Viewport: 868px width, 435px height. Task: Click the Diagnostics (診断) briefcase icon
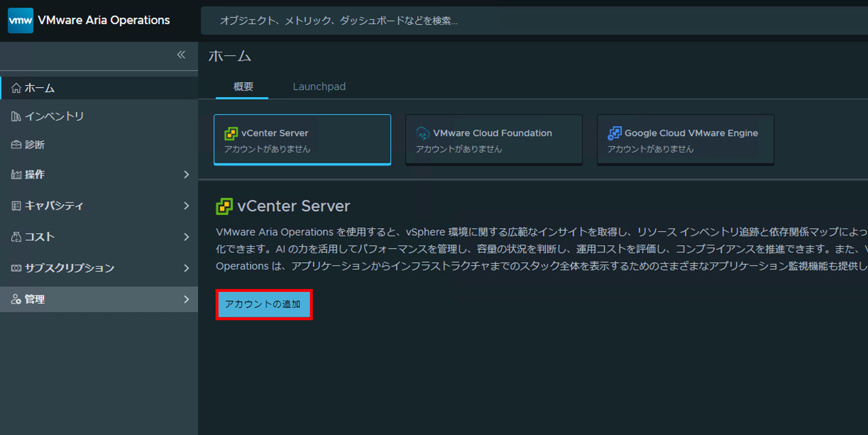[16, 145]
